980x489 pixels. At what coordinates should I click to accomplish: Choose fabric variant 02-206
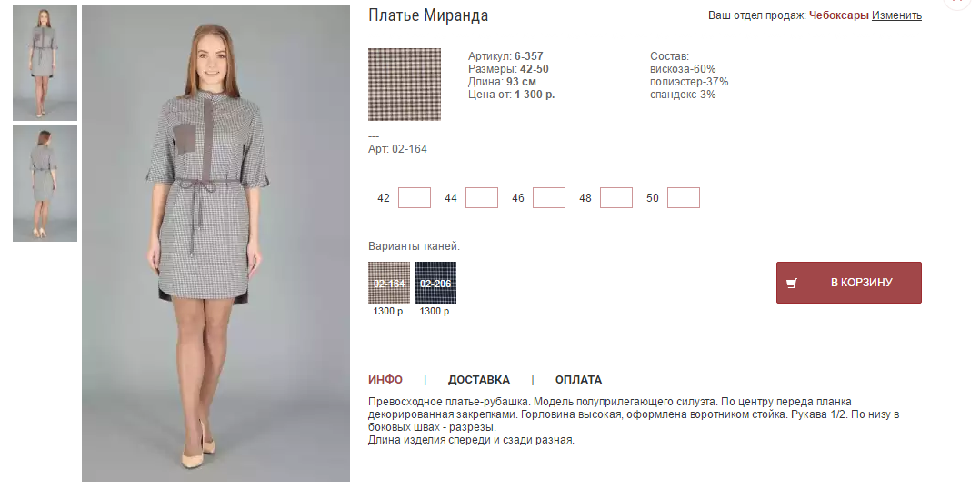[x=435, y=283]
